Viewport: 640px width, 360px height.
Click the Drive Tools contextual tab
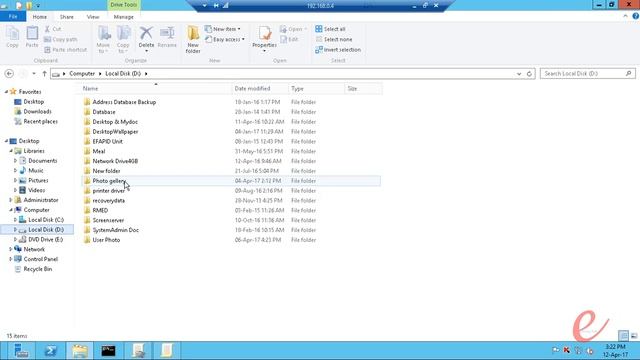click(x=124, y=5)
